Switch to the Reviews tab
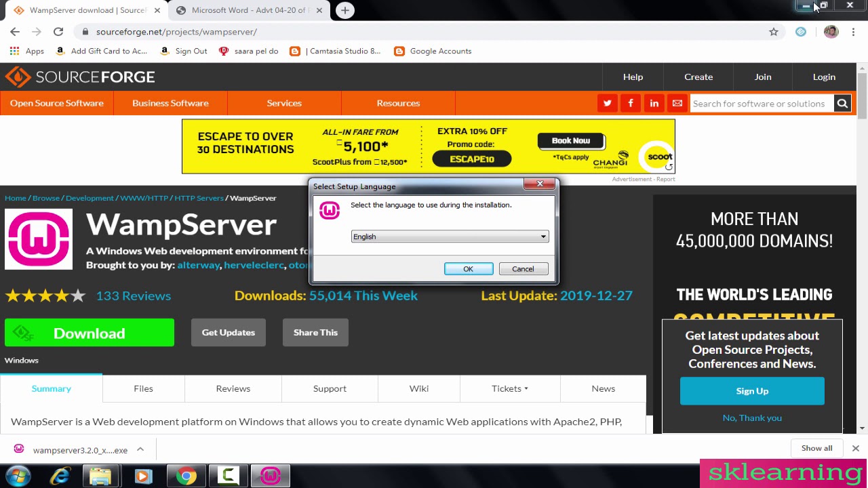Viewport: 868px width, 488px height. coord(233,388)
